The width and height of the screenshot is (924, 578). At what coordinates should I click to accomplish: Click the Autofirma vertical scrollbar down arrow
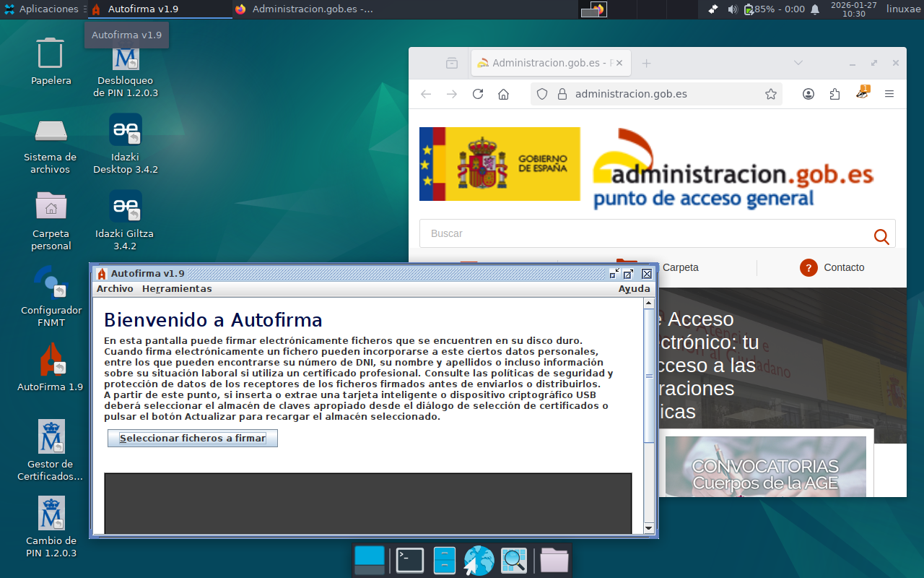point(648,529)
